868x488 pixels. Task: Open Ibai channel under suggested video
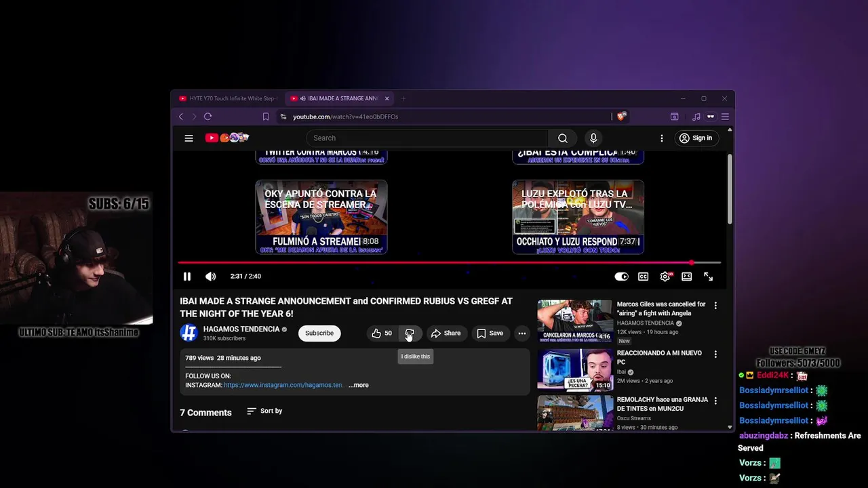[x=621, y=372]
